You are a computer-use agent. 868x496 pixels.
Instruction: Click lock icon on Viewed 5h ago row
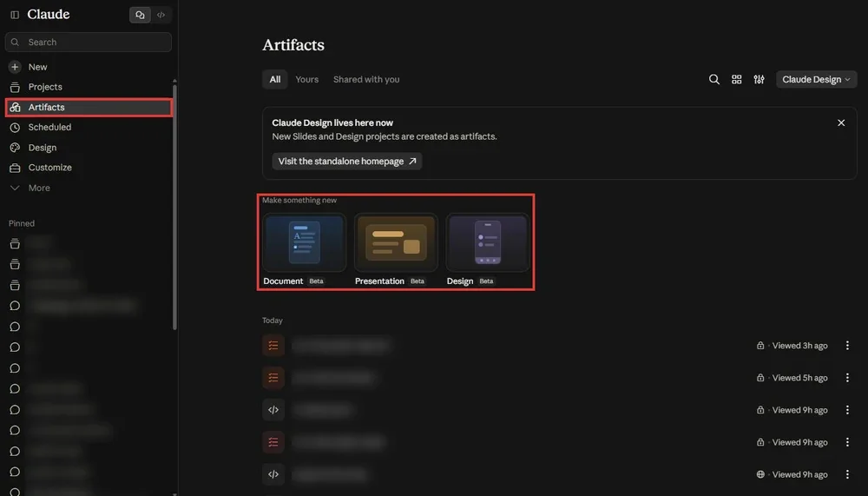tap(760, 377)
